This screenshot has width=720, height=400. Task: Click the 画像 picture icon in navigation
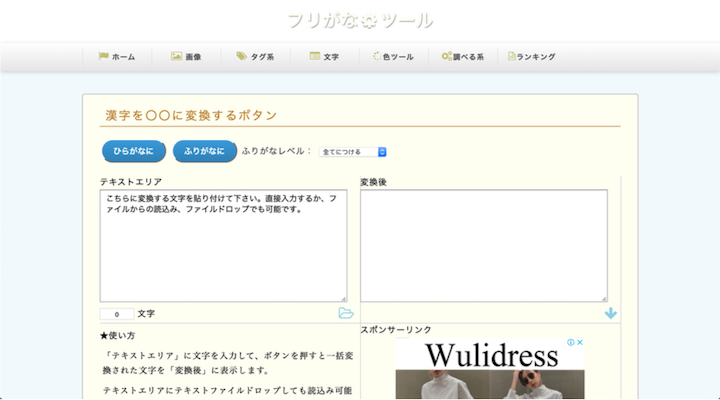click(176, 57)
